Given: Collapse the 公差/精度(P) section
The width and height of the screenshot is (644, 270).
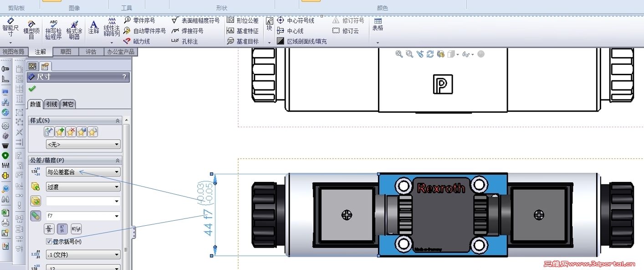Looking at the screenshot, I should (x=118, y=161).
